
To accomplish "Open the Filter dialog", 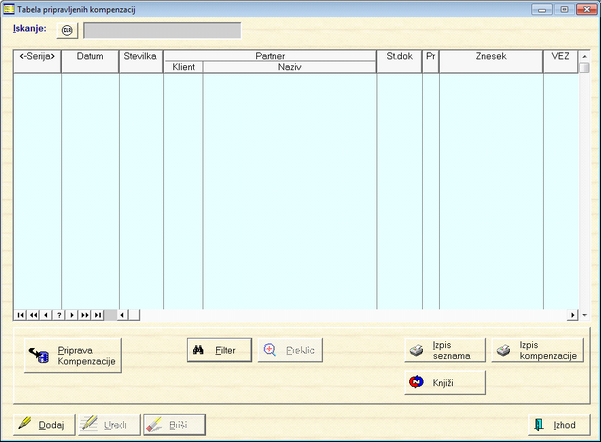I will [x=219, y=351].
